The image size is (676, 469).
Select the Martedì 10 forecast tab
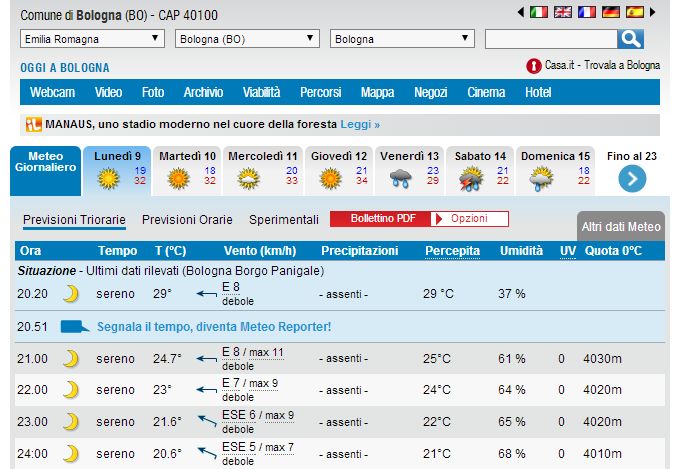[187, 170]
